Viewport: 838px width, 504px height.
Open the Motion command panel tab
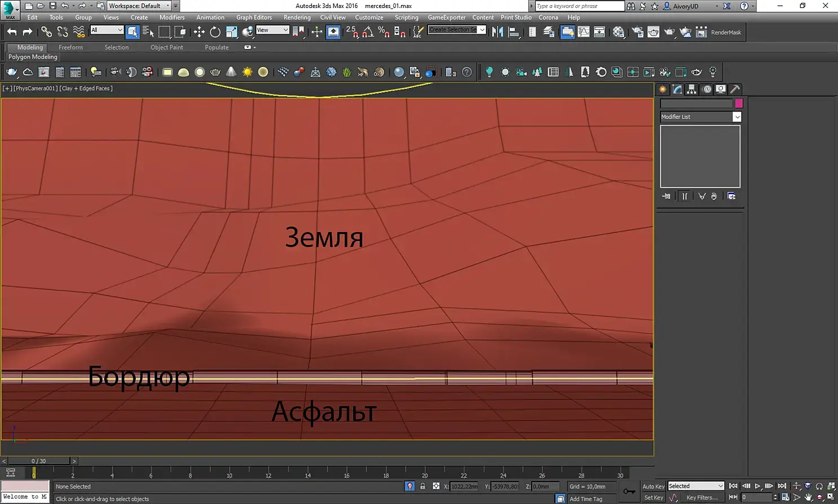706,89
